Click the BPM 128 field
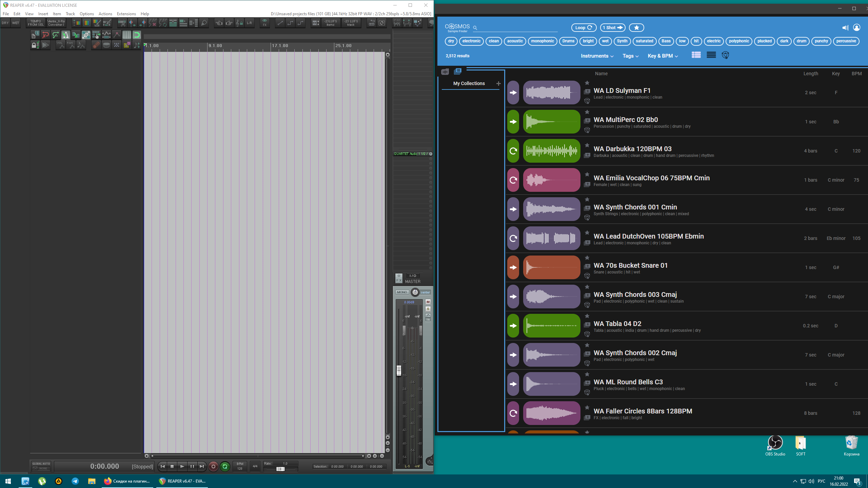This screenshot has height=488, width=868. click(240, 466)
